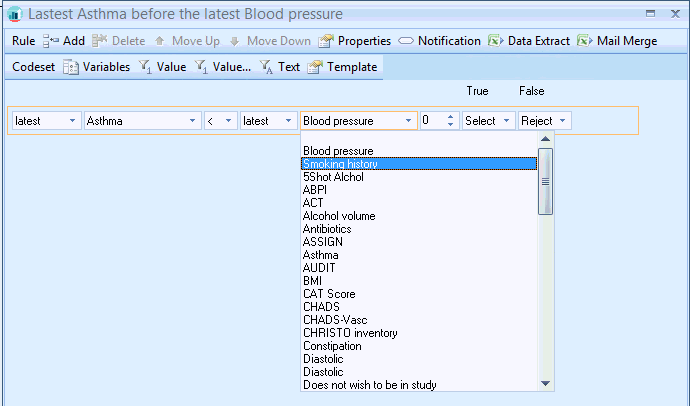The image size is (690, 406).
Task: Select CHADS-Vasc in the dropdown list
Action: click(334, 320)
